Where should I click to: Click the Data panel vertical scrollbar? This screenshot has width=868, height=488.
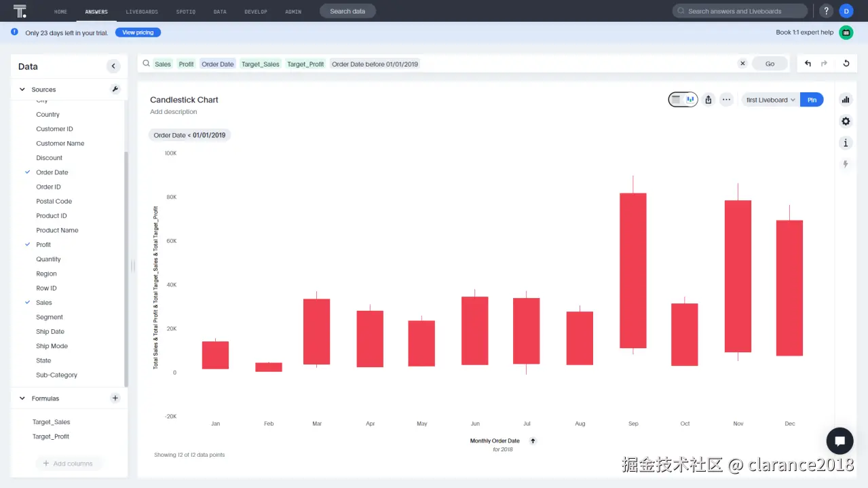(x=126, y=268)
